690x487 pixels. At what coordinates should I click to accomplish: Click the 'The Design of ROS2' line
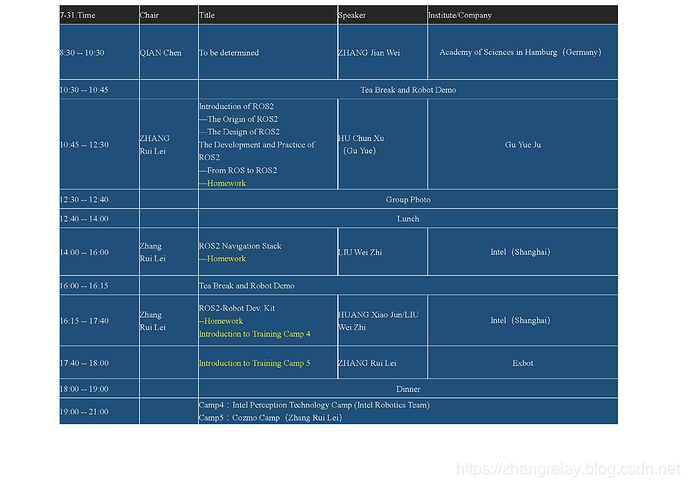[239, 132]
